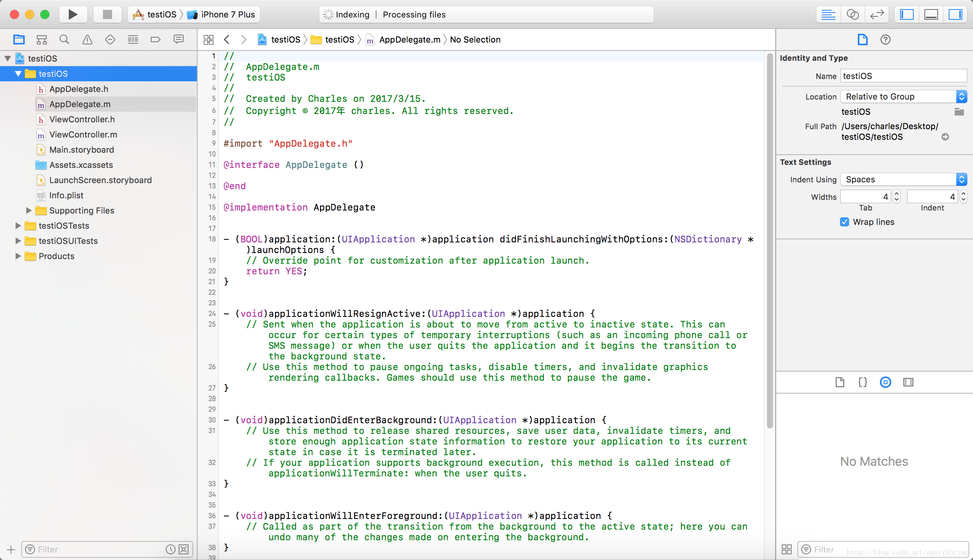Click the Stop button in toolbar
This screenshot has width=973, height=560.
(x=107, y=14)
